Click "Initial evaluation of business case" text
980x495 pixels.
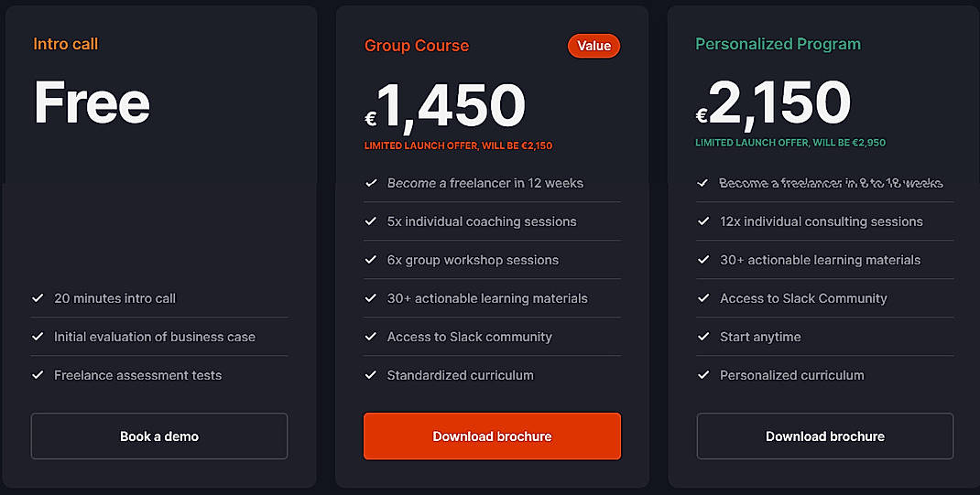(155, 337)
